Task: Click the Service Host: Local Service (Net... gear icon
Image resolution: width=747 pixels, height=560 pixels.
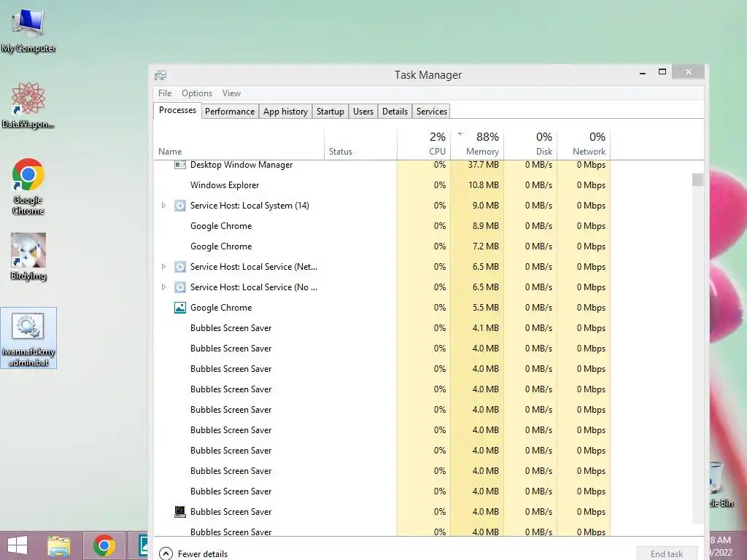Action: click(179, 267)
